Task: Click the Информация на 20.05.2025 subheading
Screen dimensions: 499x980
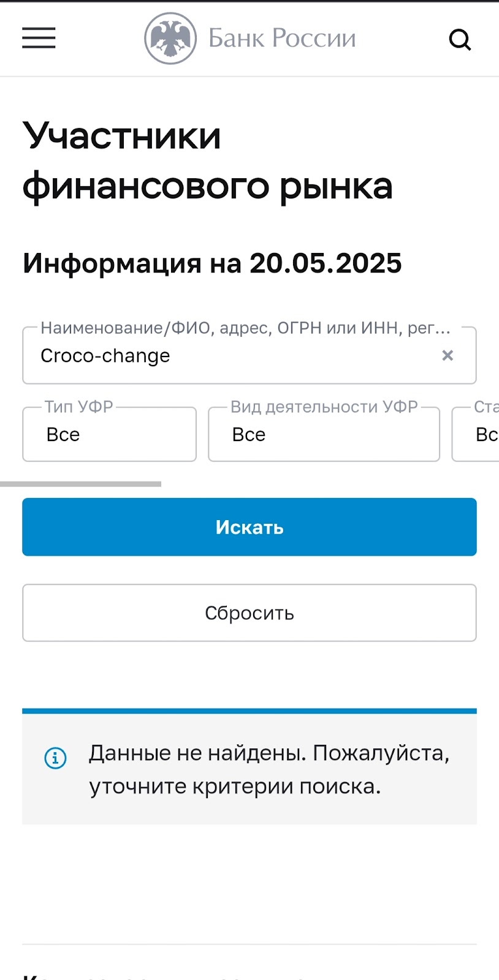Action: coord(212,263)
